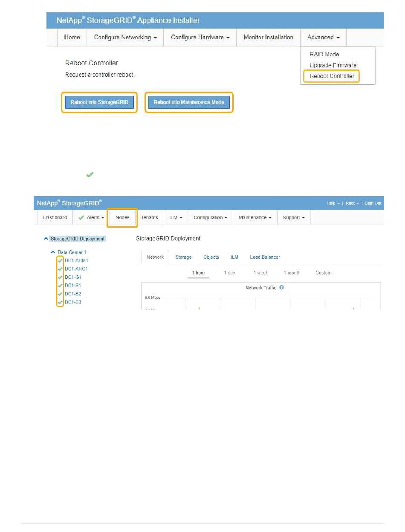Open the Advanced dropdown menu

(x=324, y=38)
